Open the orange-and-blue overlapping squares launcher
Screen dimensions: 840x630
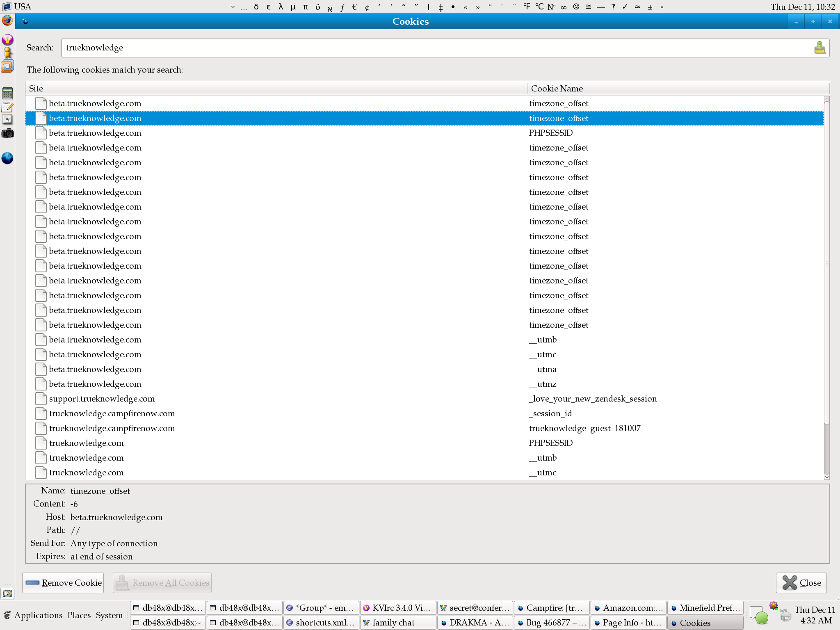click(7, 66)
